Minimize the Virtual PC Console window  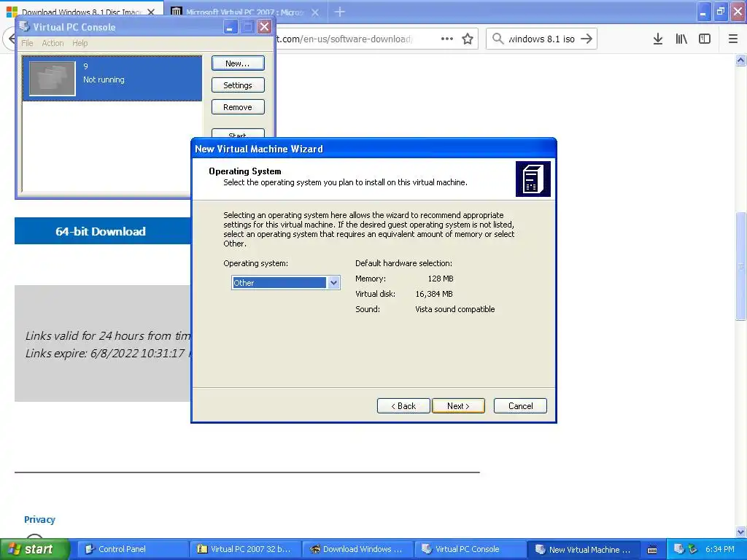coord(231,27)
